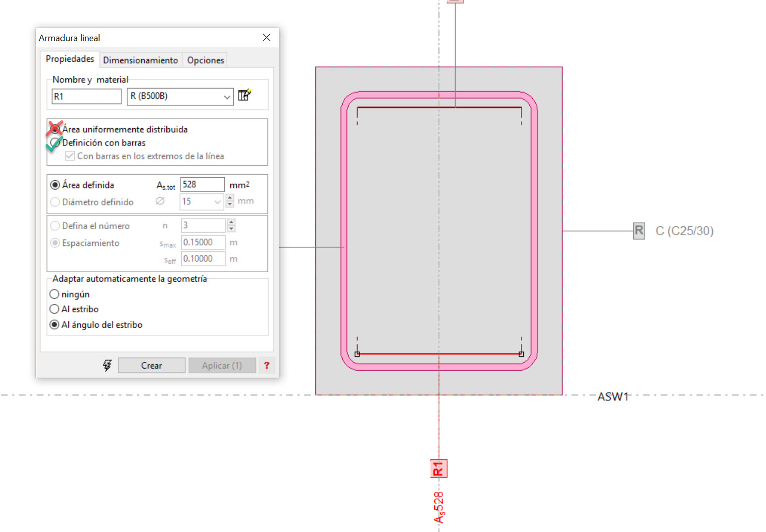Close the Armadura lineal dialog
This screenshot has height=532, width=766.
[266, 38]
